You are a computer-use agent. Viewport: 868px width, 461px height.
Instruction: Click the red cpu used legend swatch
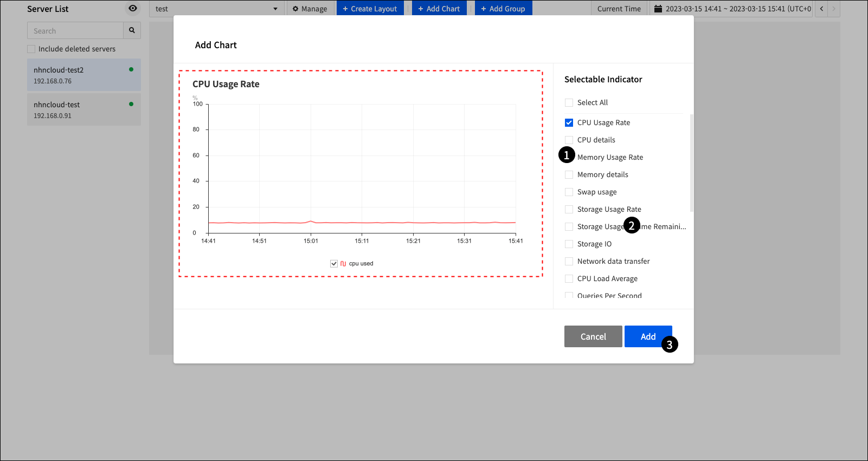(x=343, y=264)
